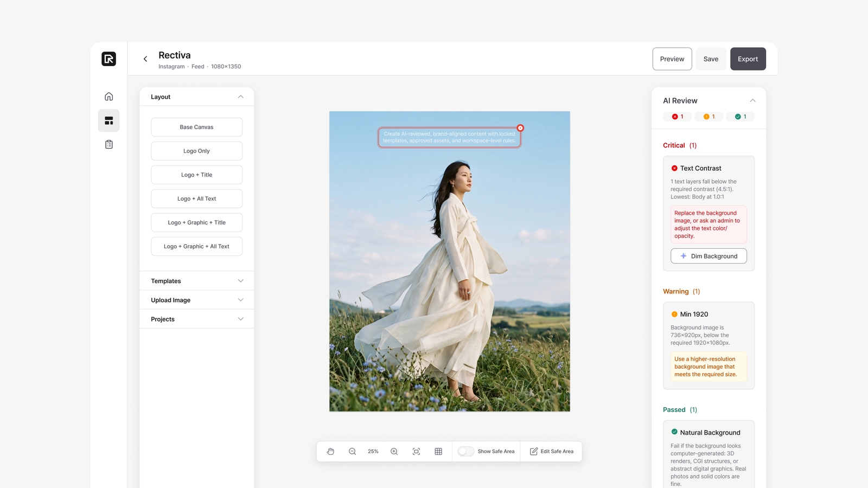868x488 pixels.
Task: Open the clipboard checklist sidebar icon
Action: tap(108, 144)
